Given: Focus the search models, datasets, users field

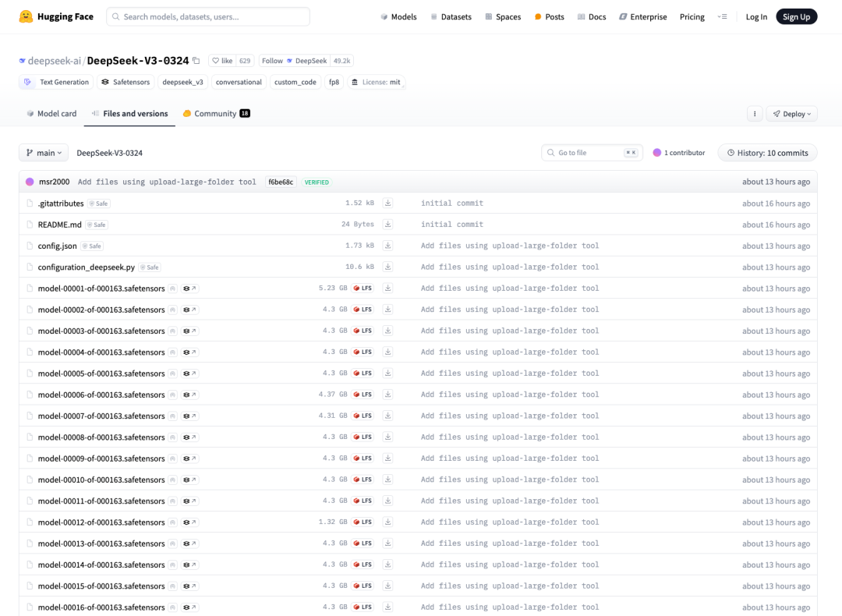Looking at the screenshot, I should tap(208, 16).
